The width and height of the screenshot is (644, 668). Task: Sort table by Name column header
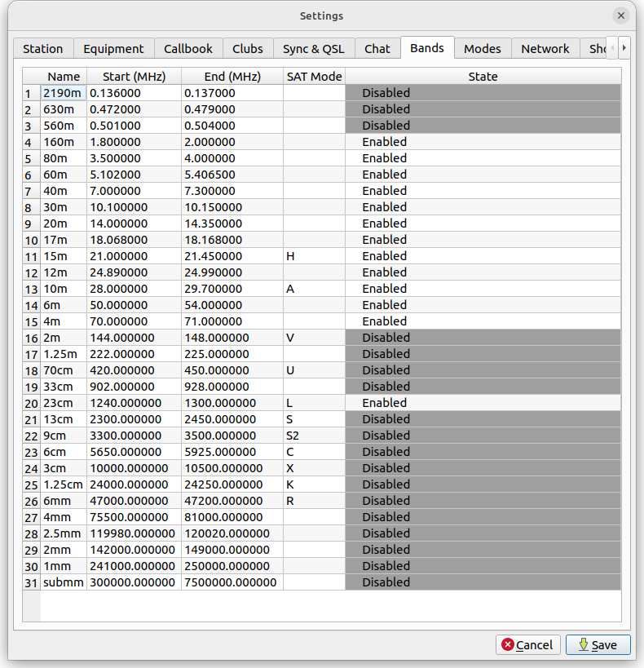(64, 77)
